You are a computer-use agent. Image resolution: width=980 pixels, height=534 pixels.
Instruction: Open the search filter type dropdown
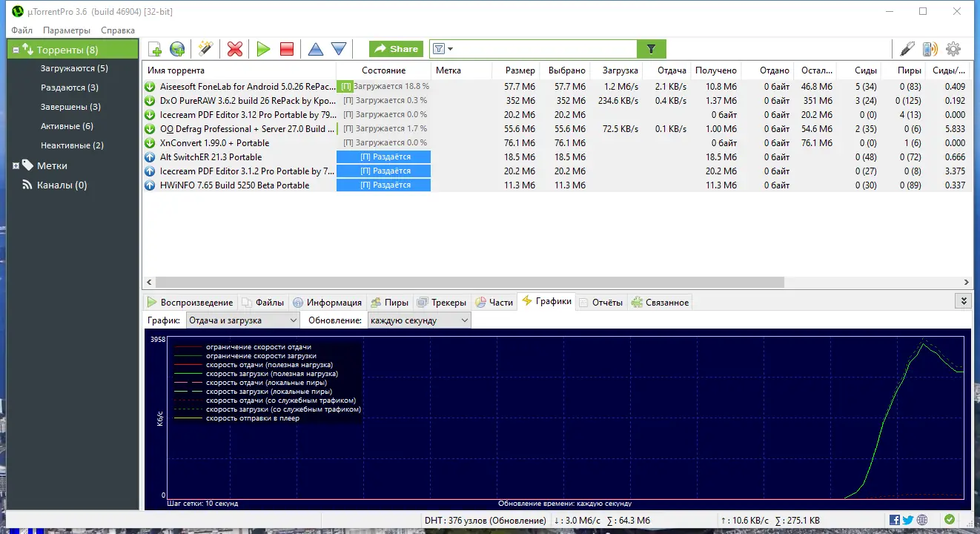point(442,49)
